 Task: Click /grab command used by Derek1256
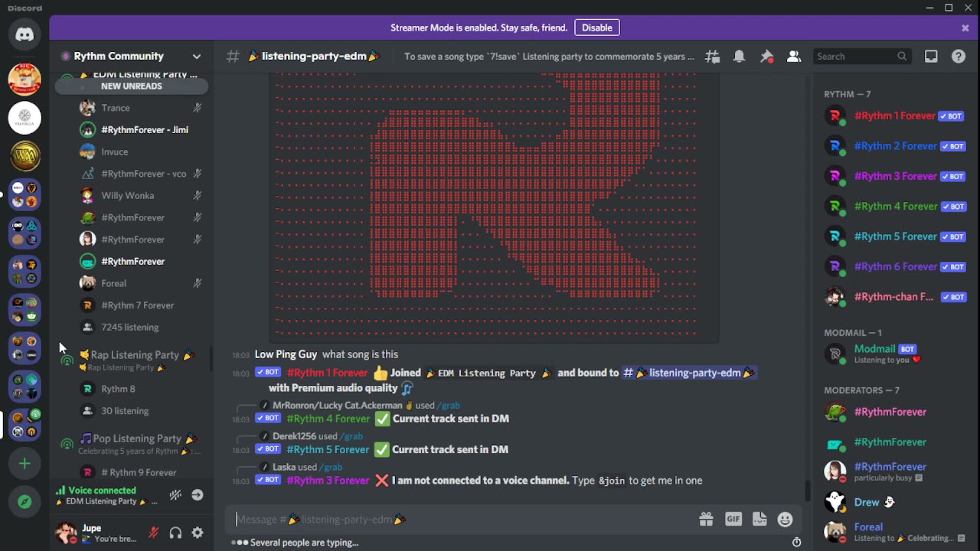click(x=351, y=436)
